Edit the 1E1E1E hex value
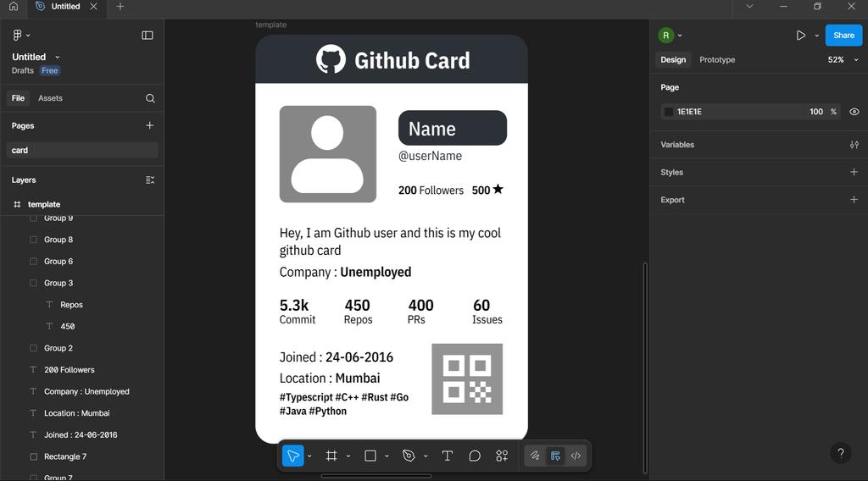 point(689,112)
